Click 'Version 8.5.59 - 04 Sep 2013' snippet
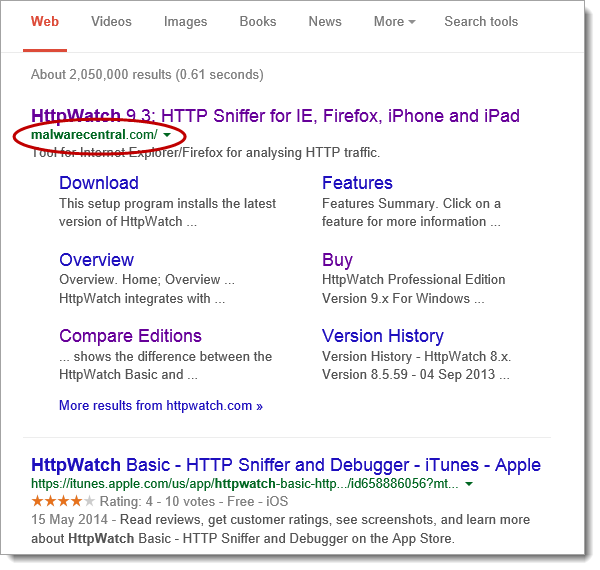The height and width of the screenshot is (570, 600). (409, 375)
